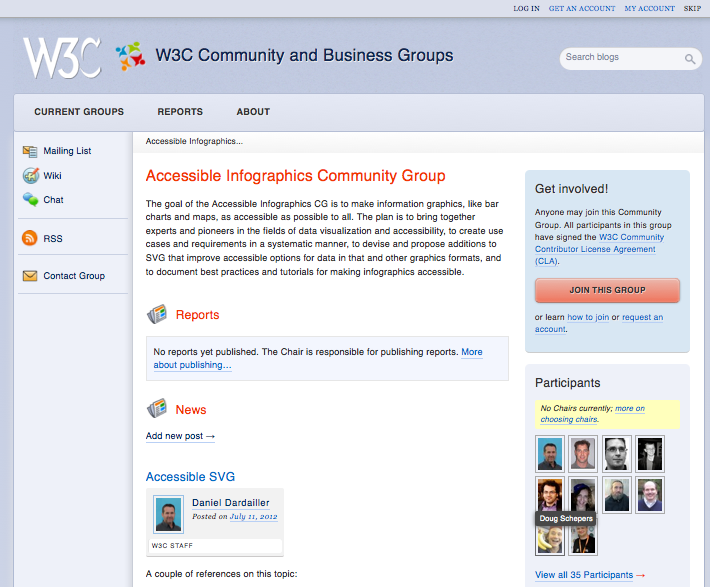Open the Accessible SVG post title
This screenshot has height=587, width=710.
(x=190, y=477)
